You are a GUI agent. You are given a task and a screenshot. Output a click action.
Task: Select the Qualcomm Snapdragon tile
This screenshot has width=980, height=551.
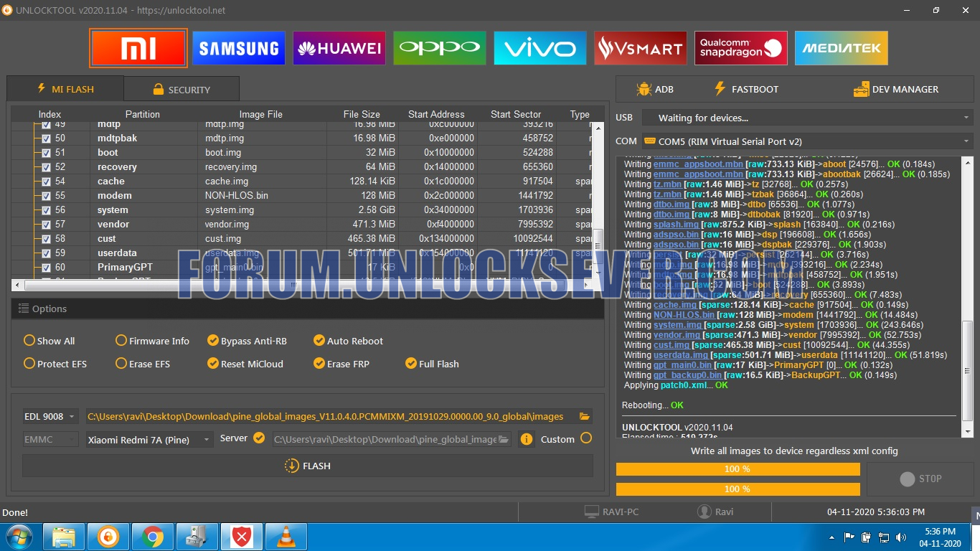[741, 48]
